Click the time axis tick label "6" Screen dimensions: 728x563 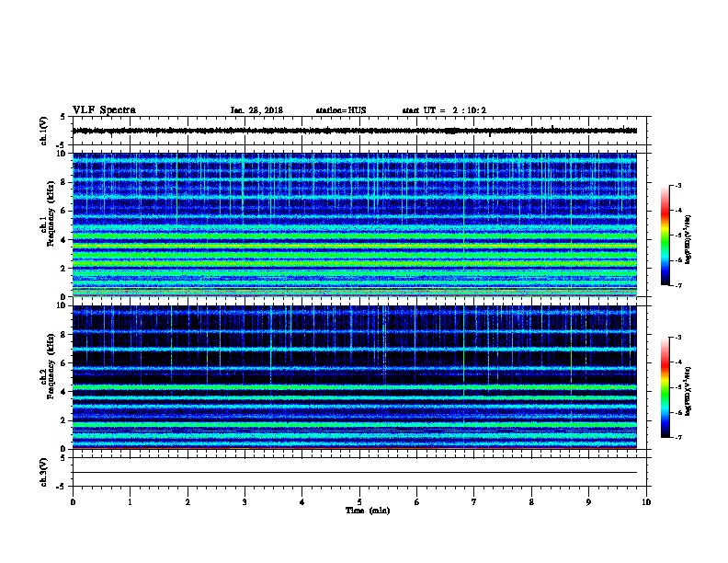coord(417,502)
